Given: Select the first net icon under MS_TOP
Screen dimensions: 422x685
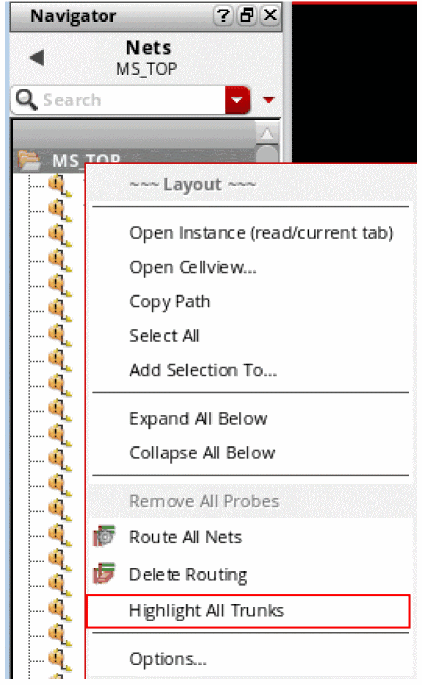Looking at the screenshot, I should 59,185.
